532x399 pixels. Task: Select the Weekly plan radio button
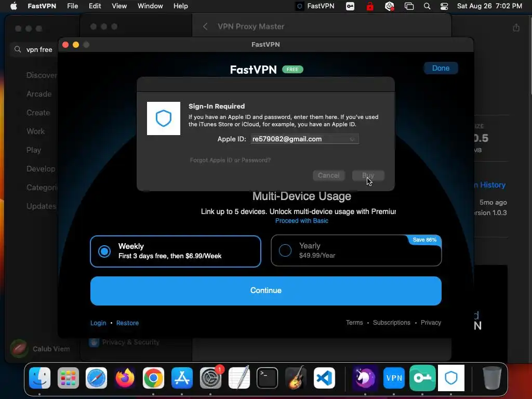(104, 251)
